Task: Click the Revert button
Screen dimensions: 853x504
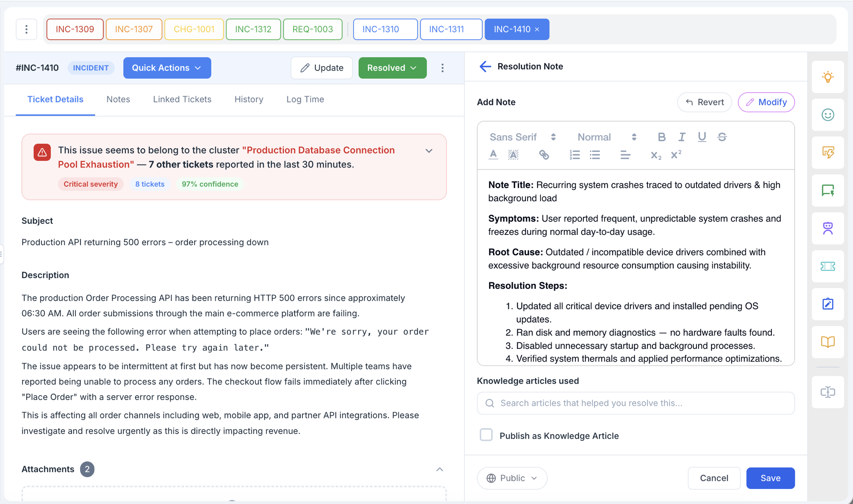Action: pyautogui.click(x=704, y=102)
